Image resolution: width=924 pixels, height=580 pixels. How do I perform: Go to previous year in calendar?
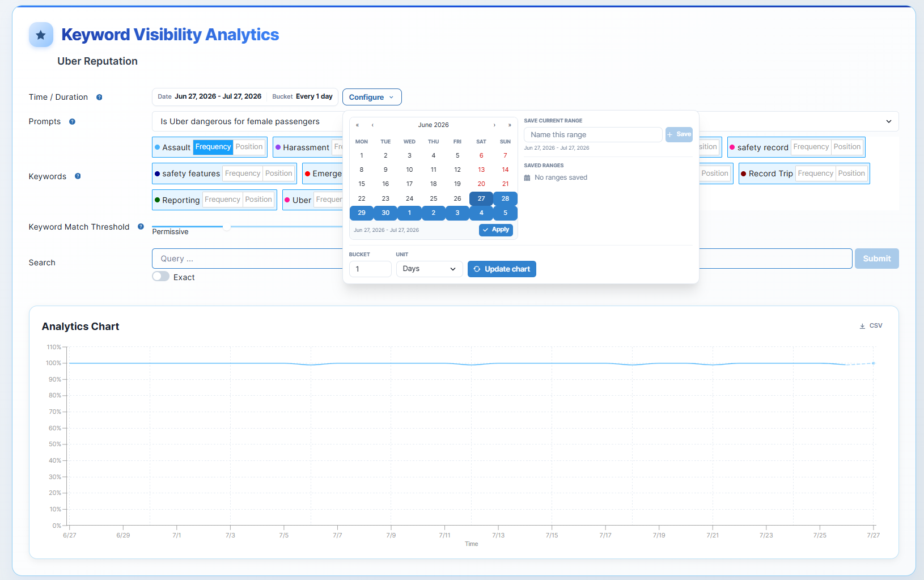click(357, 125)
